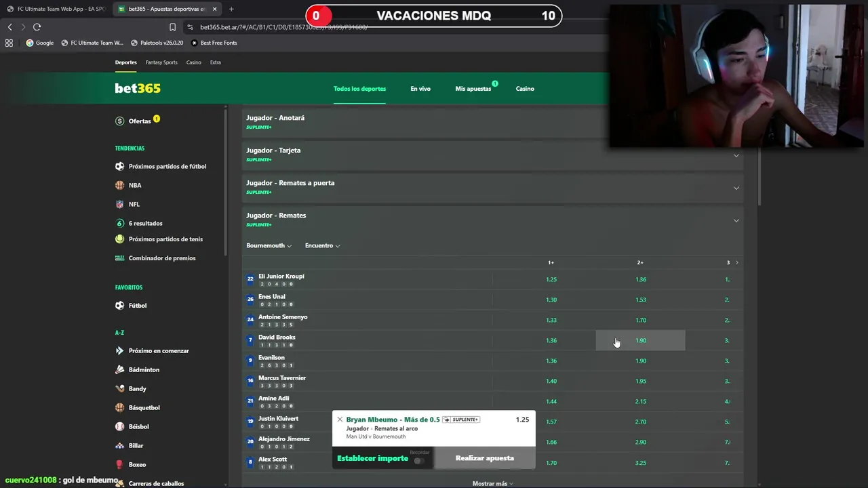Image resolution: width=868 pixels, height=488 pixels.
Task: Select David Brooks 2+ odds 1.90
Action: coord(640,340)
